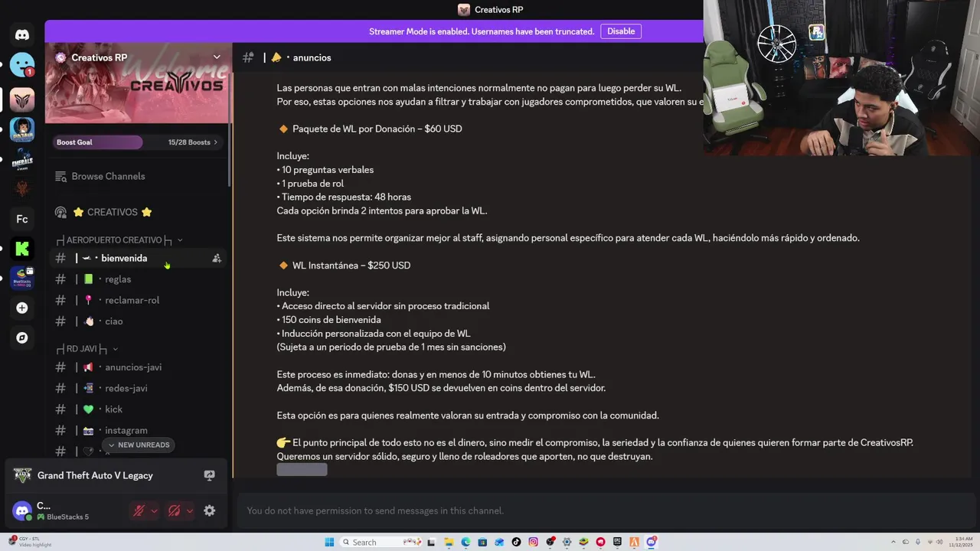Open ciao channel
This screenshot has width=980, height=551.
click(x=139, y=321)
